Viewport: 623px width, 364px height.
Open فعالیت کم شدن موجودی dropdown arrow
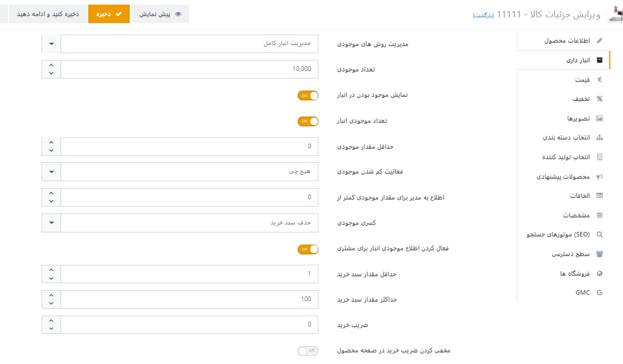[51, 172]
